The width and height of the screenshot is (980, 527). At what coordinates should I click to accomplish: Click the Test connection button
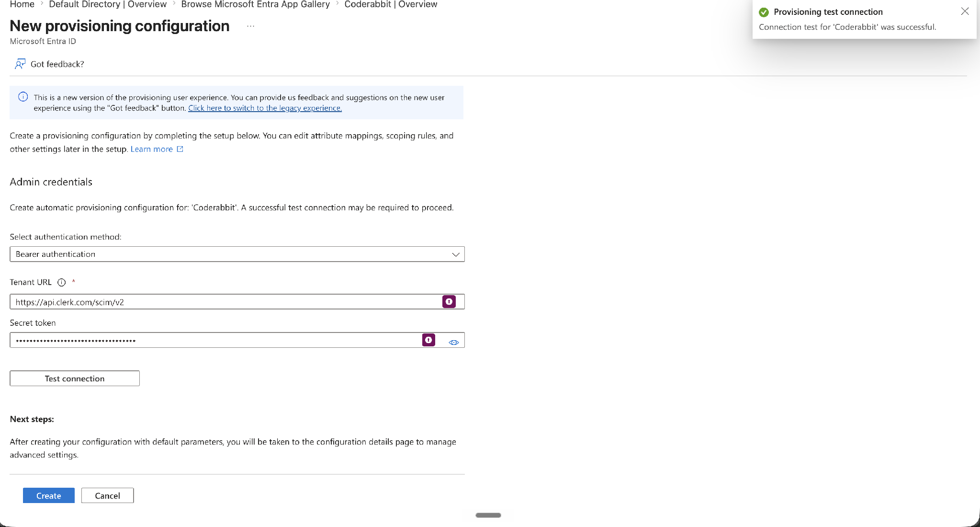[75, 378]
